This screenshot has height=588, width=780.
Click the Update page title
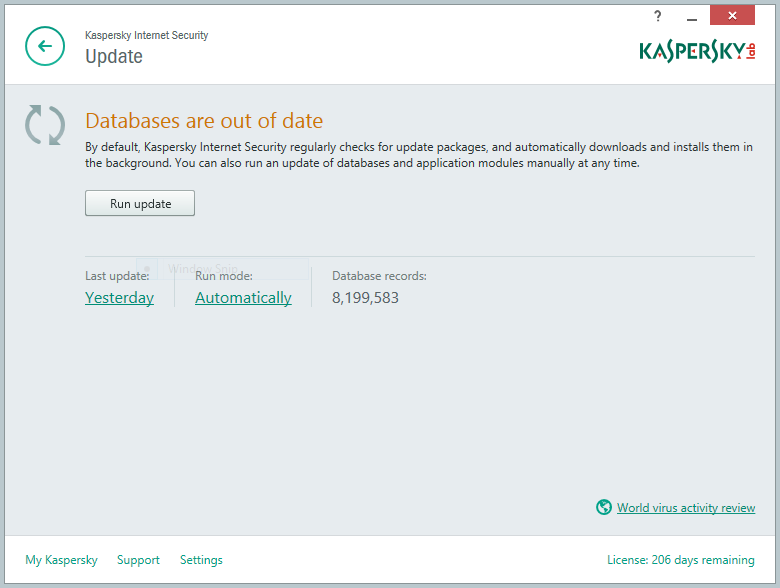click(x=114, y=56)
